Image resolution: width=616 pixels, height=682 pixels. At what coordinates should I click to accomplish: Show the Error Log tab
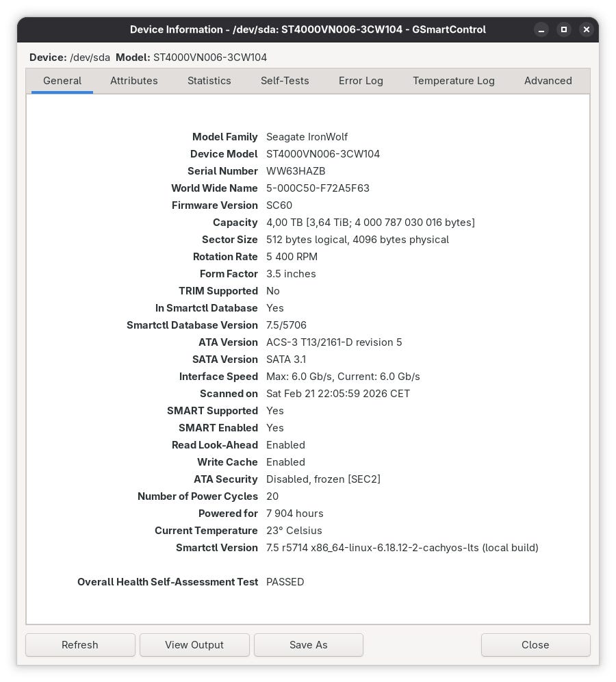click(x=361, y=81)
